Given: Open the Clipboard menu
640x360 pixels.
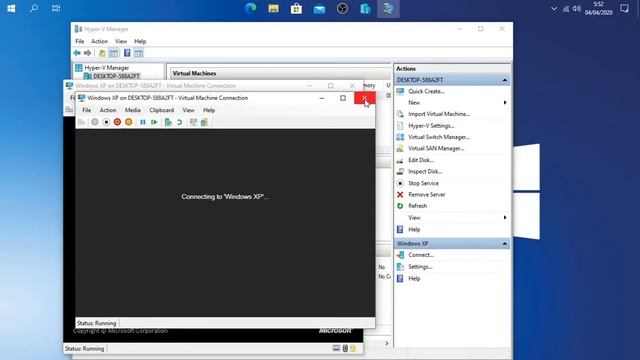Looking at the screenshot, I should (162, 110).
